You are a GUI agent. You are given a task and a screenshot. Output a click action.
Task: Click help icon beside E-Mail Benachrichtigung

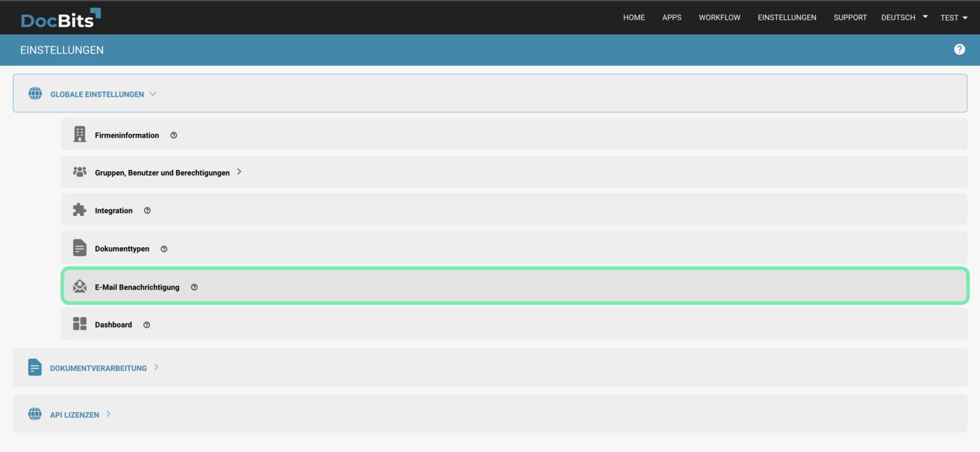[194, 287]
